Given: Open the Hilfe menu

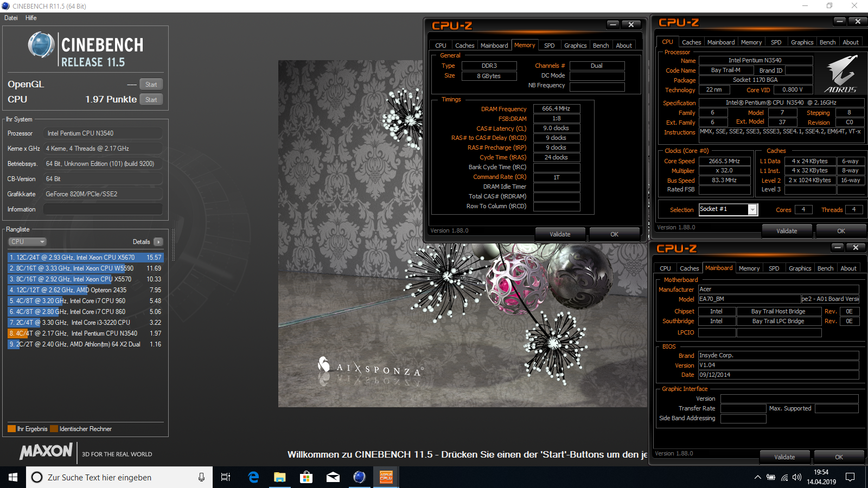Looking at the screenshot, I should (x=31, y=18).
